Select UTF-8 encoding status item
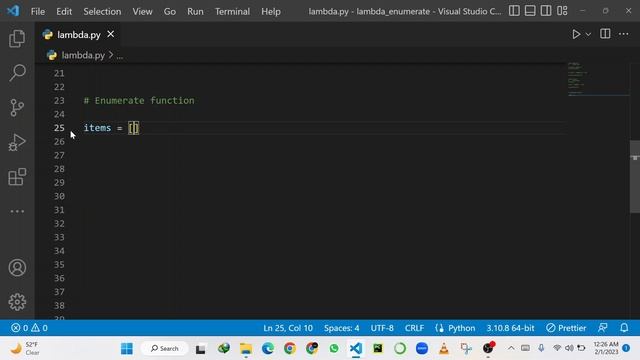Viewport: 640px width, 360px height. tap(382, 328)
